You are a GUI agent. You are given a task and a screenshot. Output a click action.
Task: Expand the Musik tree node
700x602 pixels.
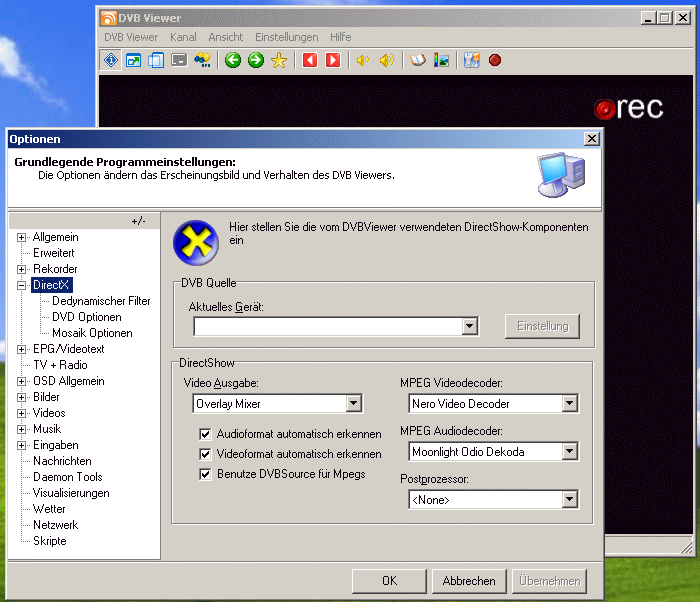tap(21, 429)
